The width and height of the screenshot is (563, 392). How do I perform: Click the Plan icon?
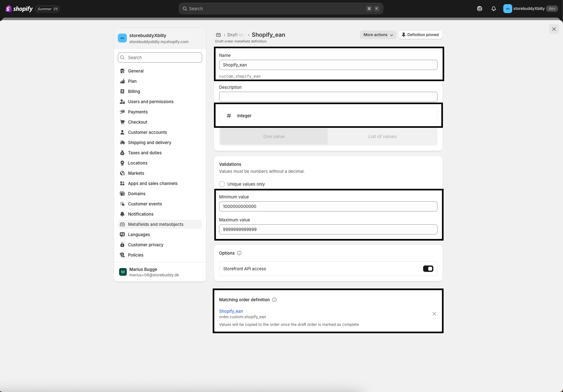point(122,81)
